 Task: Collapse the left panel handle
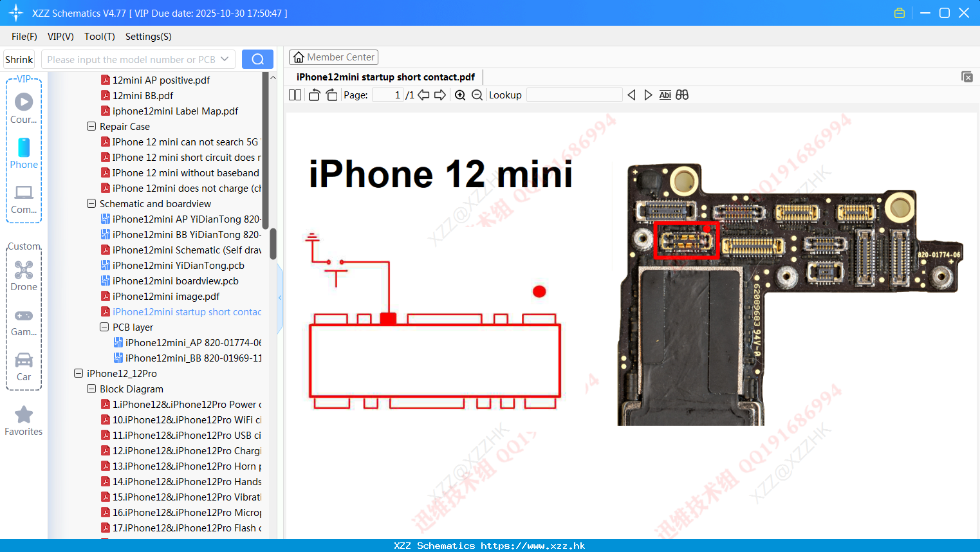point(280,297)
